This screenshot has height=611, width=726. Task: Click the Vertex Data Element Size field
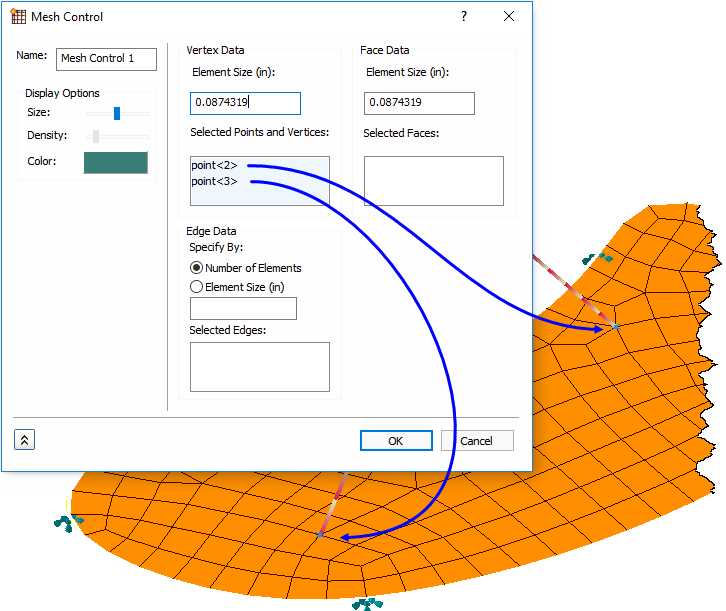(x=245, y=103)
